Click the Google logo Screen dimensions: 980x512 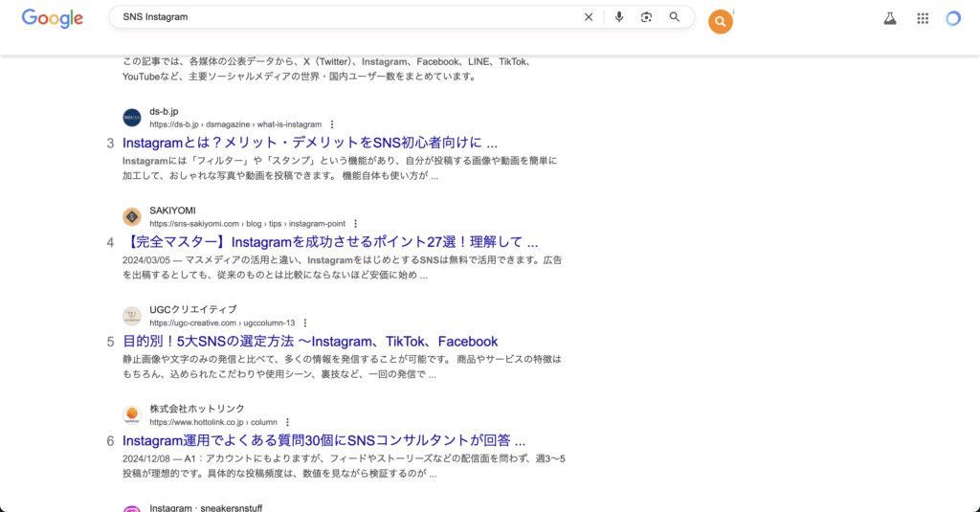53,18
